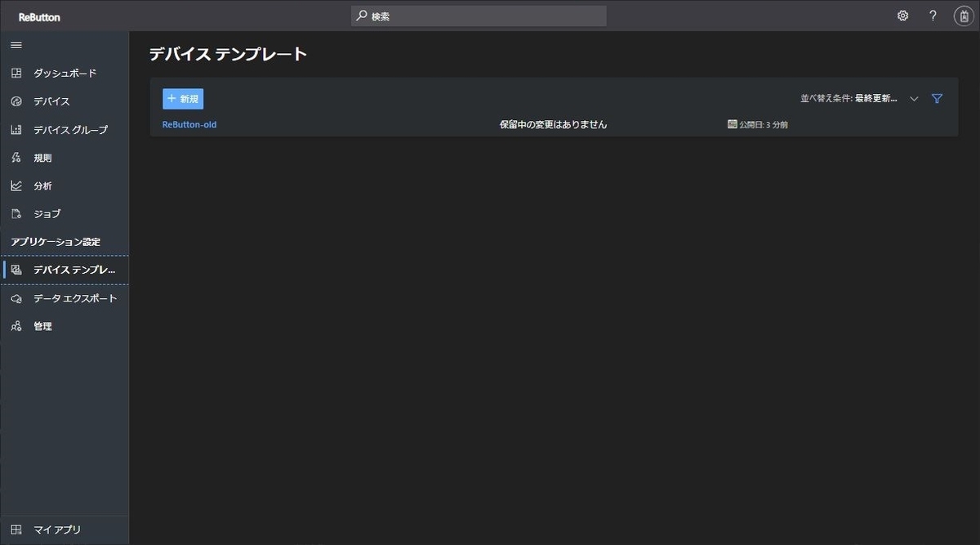Open the settings gear in the top bar
Viewport: 980px width, 545px height.
902,15
